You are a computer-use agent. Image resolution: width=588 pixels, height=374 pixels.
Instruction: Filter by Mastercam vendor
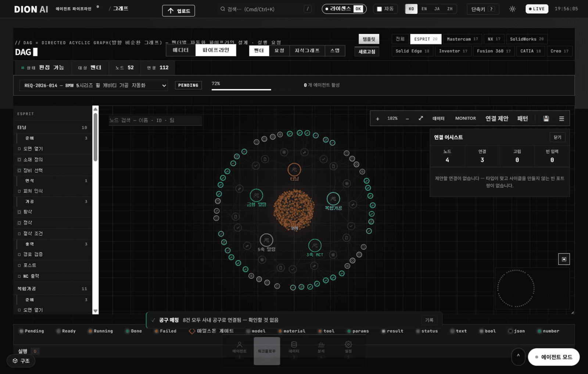(462, 39)
